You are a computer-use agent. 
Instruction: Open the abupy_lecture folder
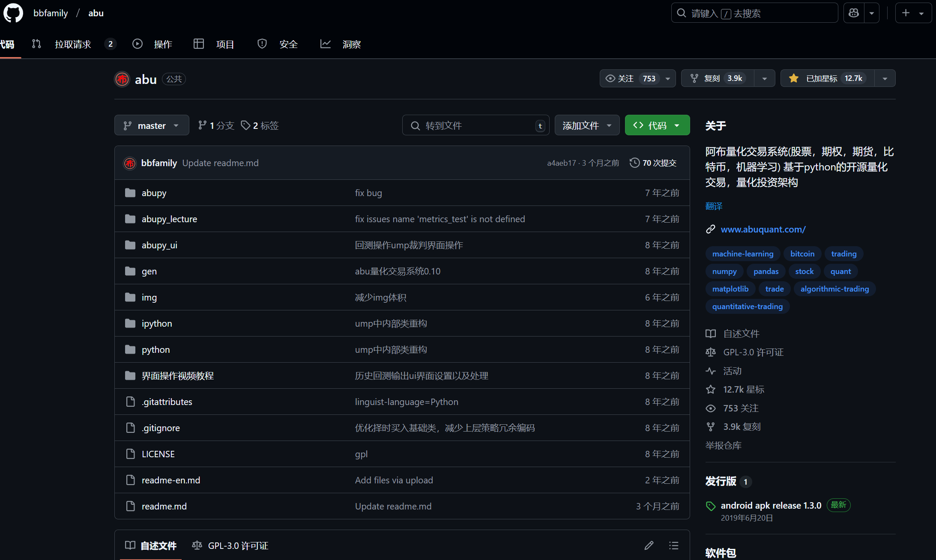tap(169, 219)
